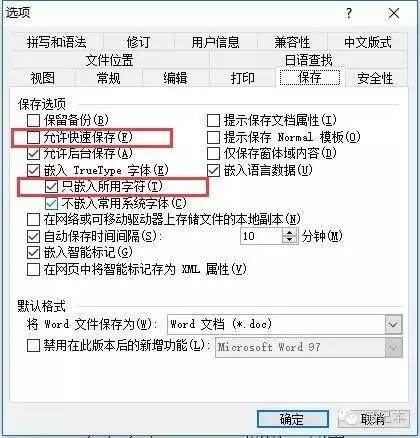Enable 允许快速保存 checkbox
Image resolution: width=420 pixels, height=438 pixels.
tap(33, 137)
